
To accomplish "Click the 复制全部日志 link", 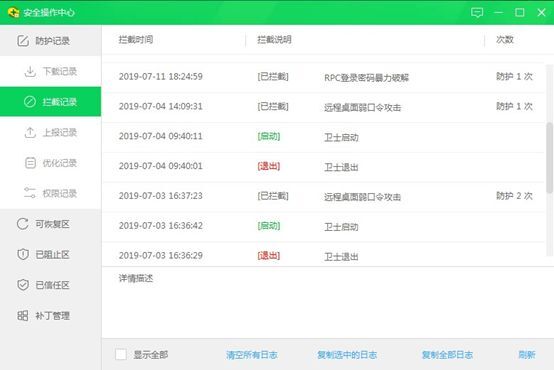I will point(447,355).
